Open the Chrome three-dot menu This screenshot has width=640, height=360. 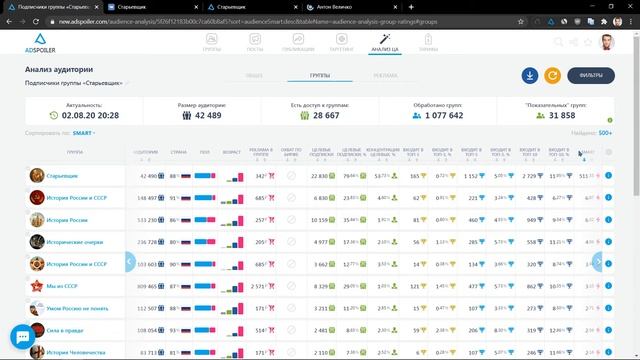click(631, 22)
